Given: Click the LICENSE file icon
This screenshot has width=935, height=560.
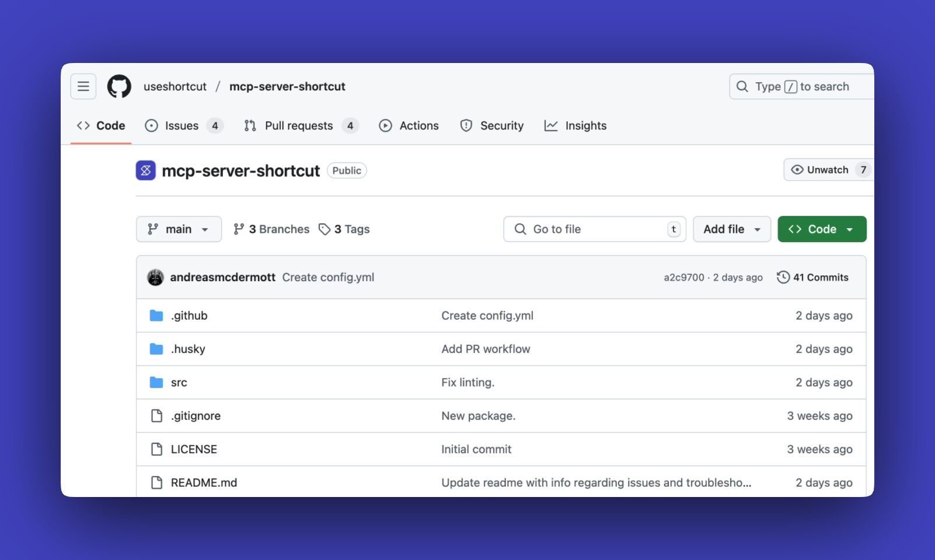Looking at the screenshot, I should click(156, 449).
